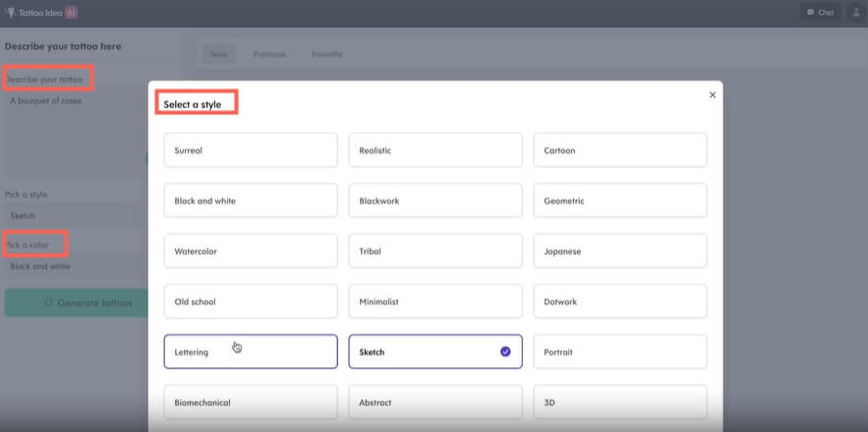The width and height of the screenshot is (868, 432).
Task: Click the Select a style heading
Action: click(x=192, y=104)
